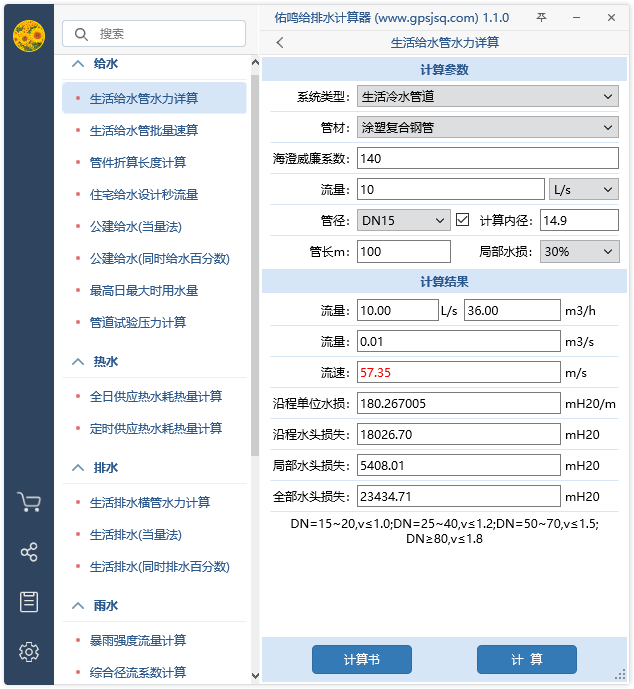Open the 管径 DN15 dropdown
The width and height of the screenshot is (634, 689).
[x=403, y=220]
